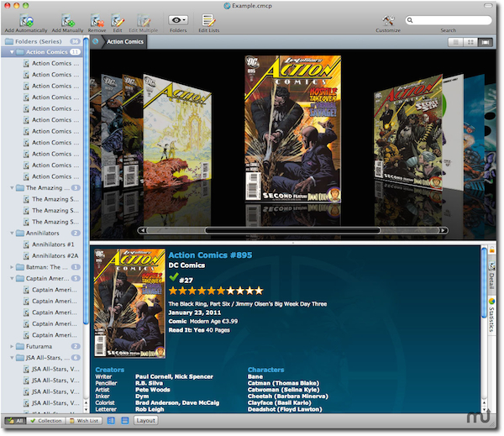The height and width of the screenshot is (436, 504).
Task: Select the center Action Comics #895 cover
Action: coord(293,129)
